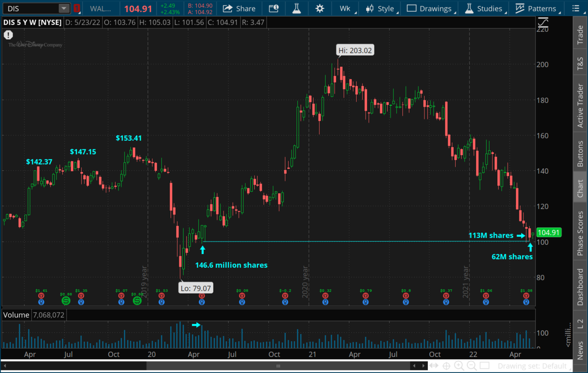This screenshot has width=588, height=373.
Task: Click the phone icon under $1.07
Action: (122, 296)
